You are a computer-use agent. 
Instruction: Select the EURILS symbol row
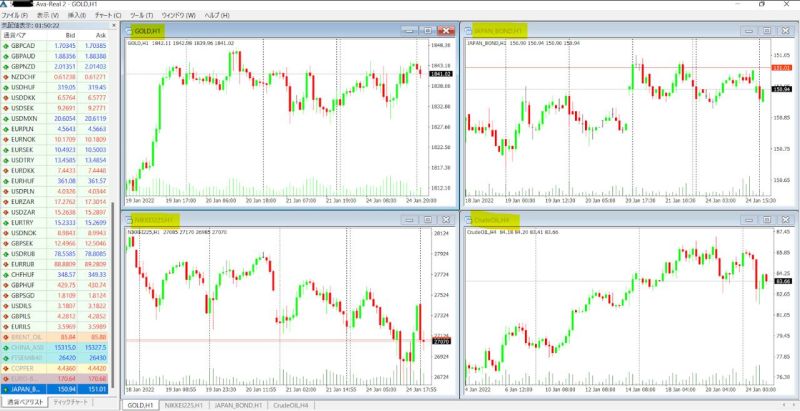(55, 327)
